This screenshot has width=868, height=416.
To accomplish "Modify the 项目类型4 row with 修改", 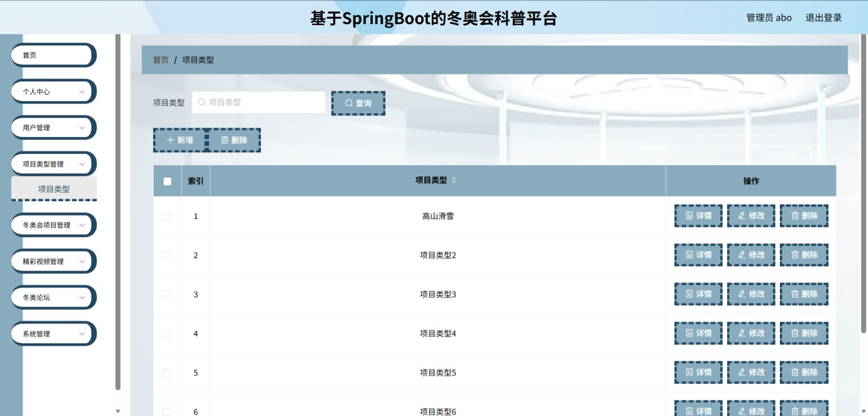I will point(751,333).
